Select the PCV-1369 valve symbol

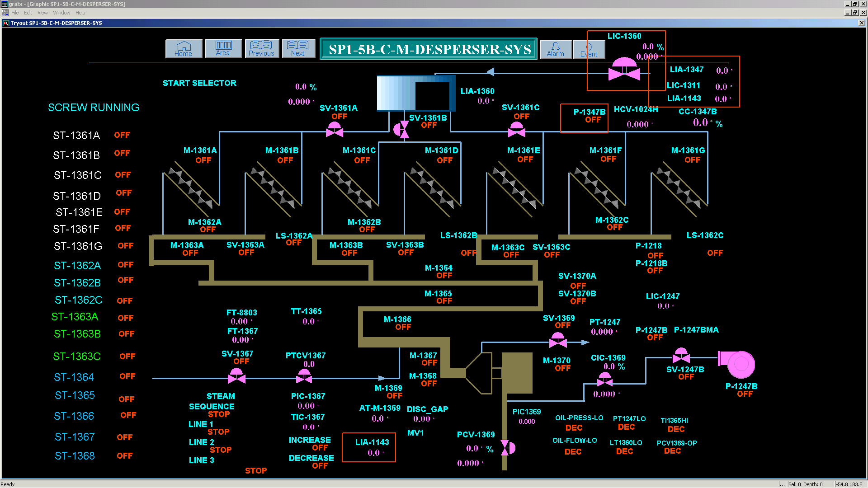coord(506,448)
